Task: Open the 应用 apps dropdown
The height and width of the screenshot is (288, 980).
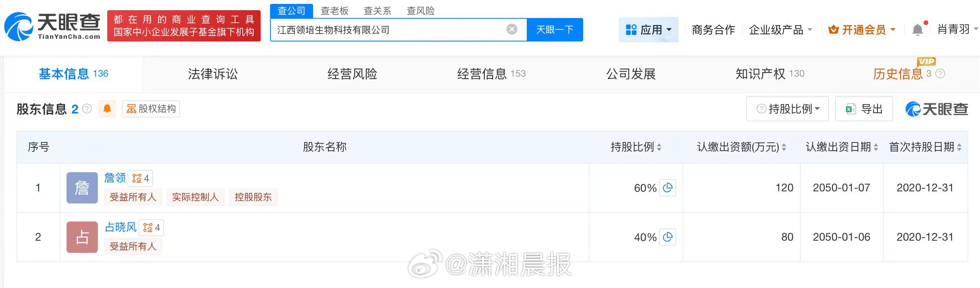Action: tap(649, 30)
